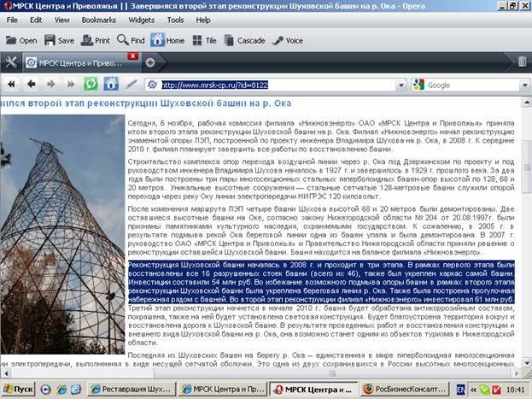Open the Edit menu
Image resolution: width=532 pixels, height=399 pixels.
(36, 20)
